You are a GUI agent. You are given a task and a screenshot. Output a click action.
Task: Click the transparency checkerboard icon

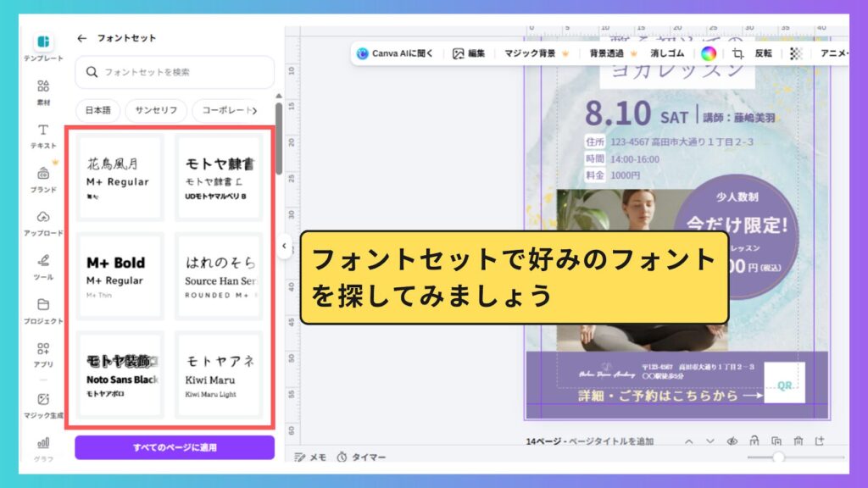(x=796, y=53)
